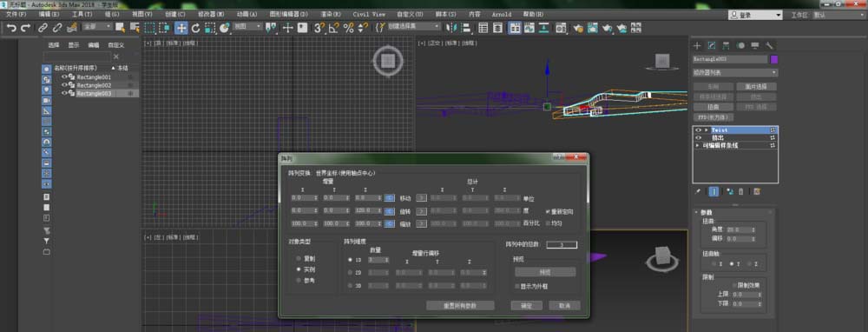Open the 修改器列表 dropdown
This screenshot has width=868, height=332.
pos(735,72)
